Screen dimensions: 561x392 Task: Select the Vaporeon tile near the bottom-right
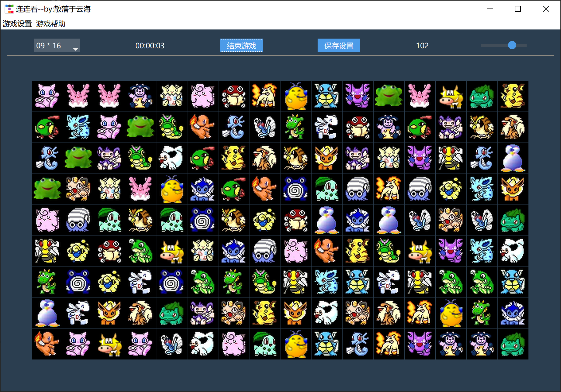click(x=513, y=313)
